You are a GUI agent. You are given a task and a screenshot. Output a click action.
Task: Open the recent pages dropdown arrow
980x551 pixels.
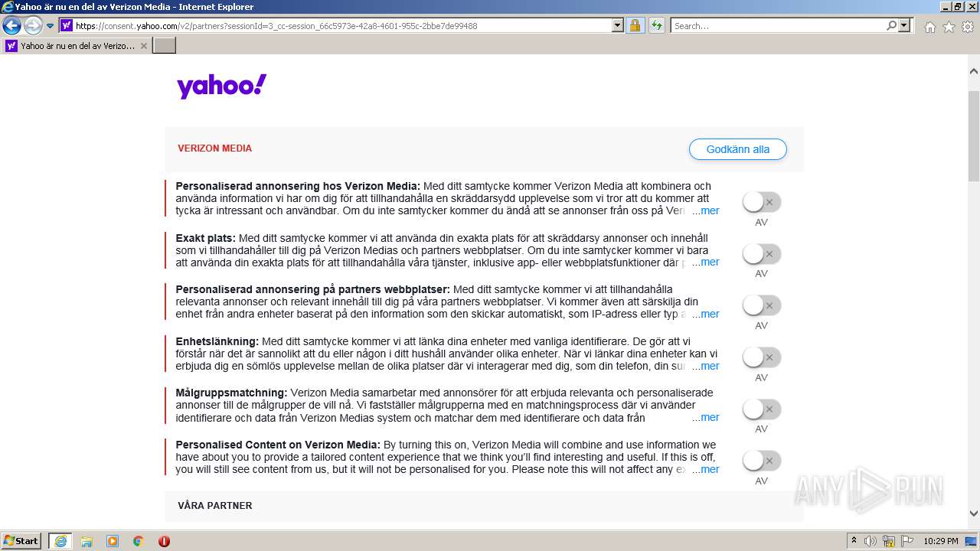coord(51,25)
